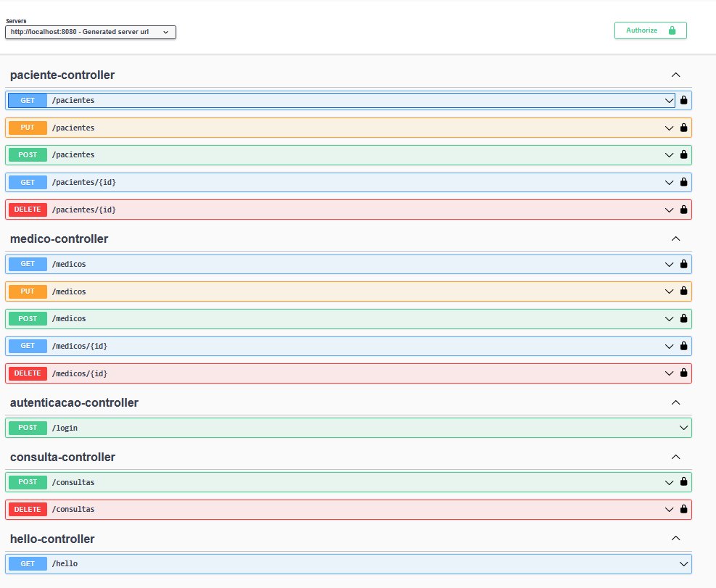The height and width of the screenshot is (588, 716).
Task: Open the POST badge for /consultas
Action: pyautogui.click(x=28, y=482)
